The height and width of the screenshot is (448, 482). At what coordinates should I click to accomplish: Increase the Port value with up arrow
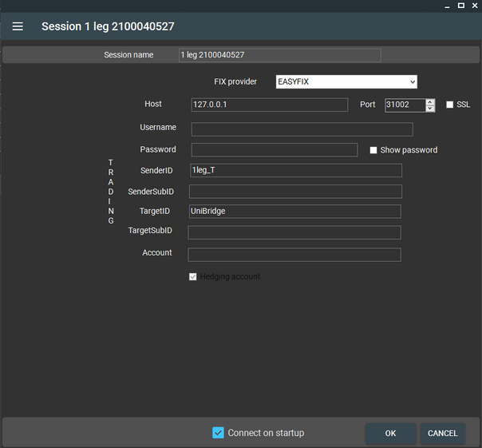pyautogui.click(x=430, y=101)
